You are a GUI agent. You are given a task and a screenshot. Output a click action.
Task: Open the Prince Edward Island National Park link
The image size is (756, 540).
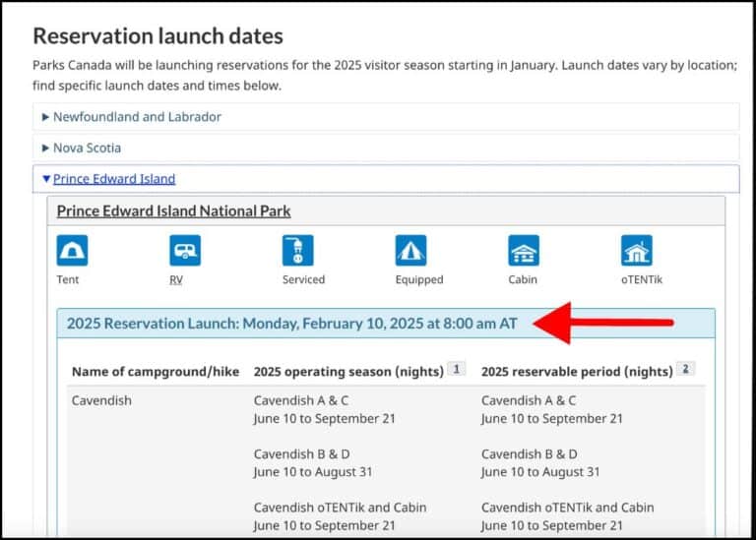tap(173, 211)
